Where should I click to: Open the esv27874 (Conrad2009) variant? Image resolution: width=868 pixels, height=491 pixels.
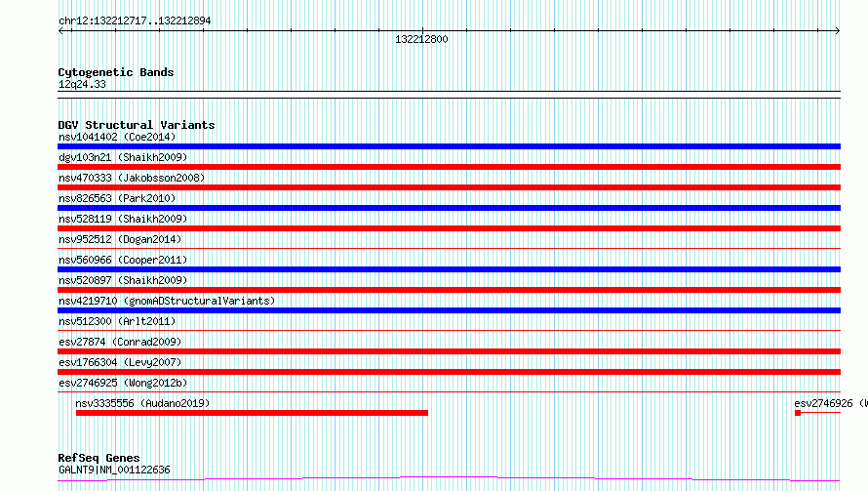[x=120, y=342]
